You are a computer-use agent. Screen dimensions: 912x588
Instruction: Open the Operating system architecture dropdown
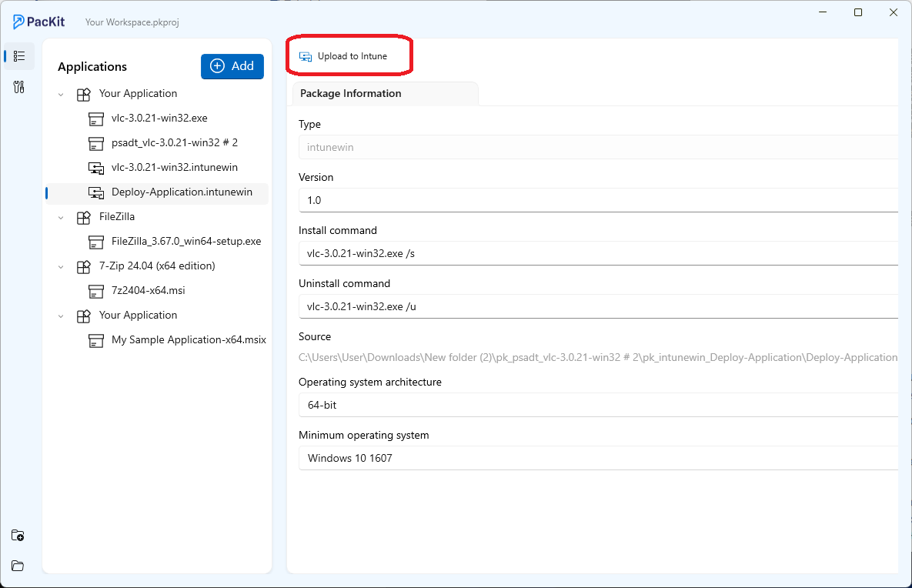[x=599, y=405]
